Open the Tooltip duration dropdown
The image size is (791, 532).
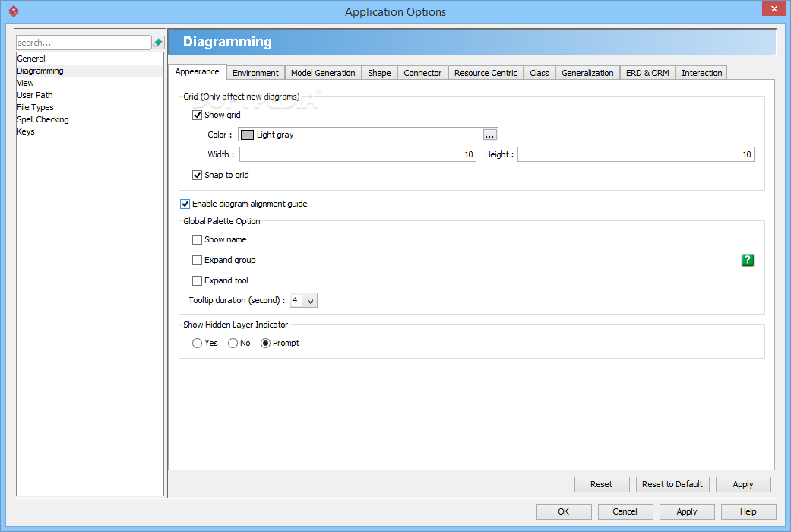[x=303, y=300]
